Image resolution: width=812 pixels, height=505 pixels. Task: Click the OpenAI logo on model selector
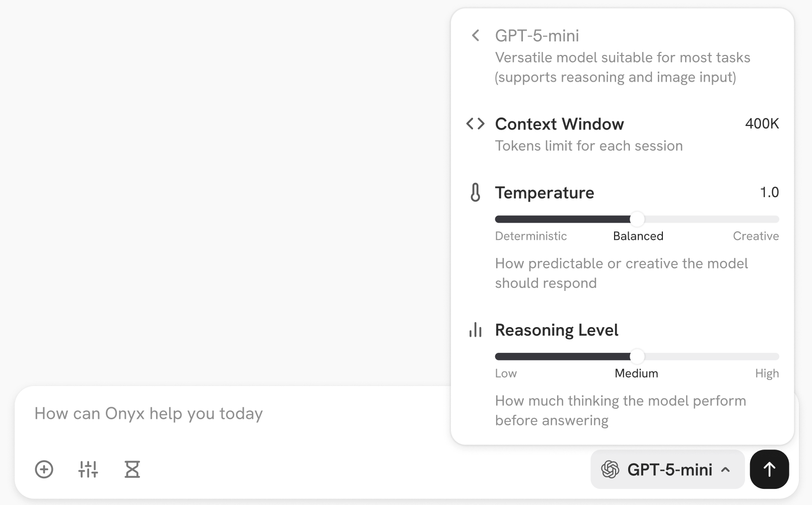pyautogui.click(x=610, y=470)
